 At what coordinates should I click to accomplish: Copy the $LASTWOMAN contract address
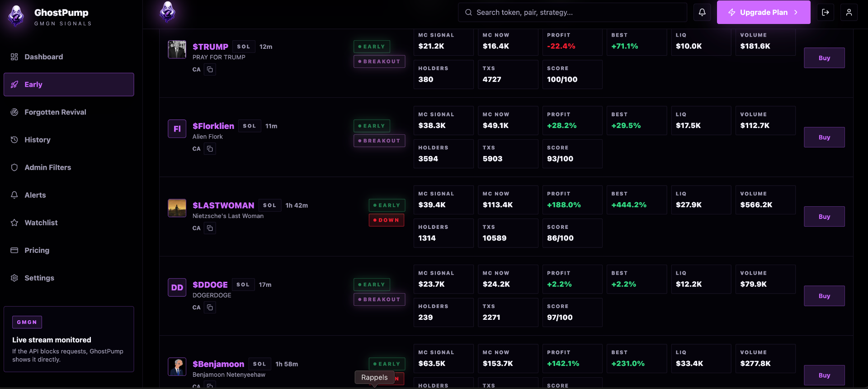[210, 228]
